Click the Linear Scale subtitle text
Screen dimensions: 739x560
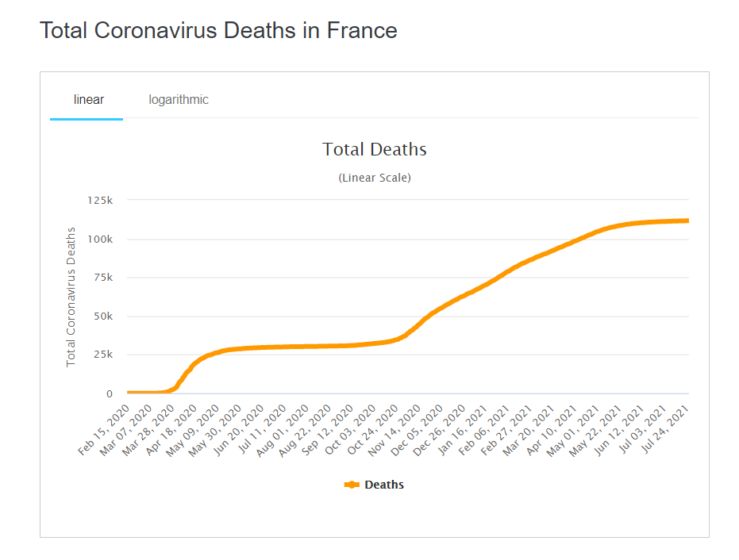374,178
